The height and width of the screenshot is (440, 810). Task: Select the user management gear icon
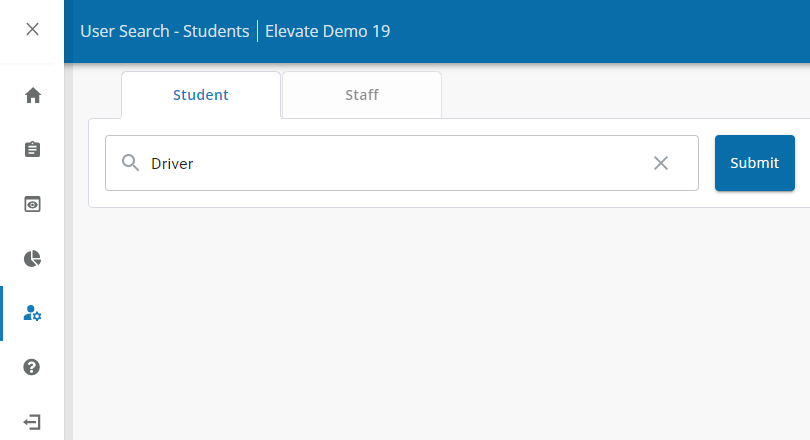(x=33, y=313)
